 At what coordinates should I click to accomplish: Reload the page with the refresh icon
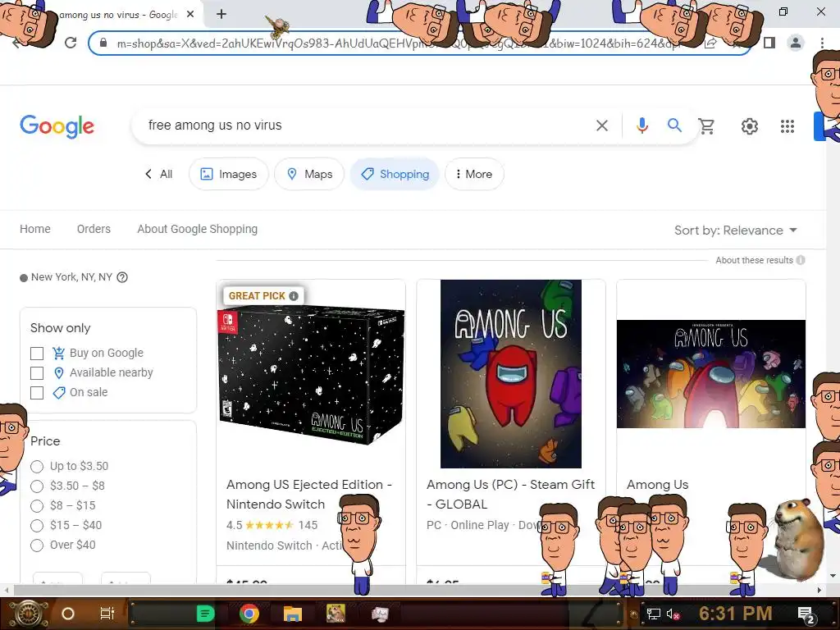71,43
